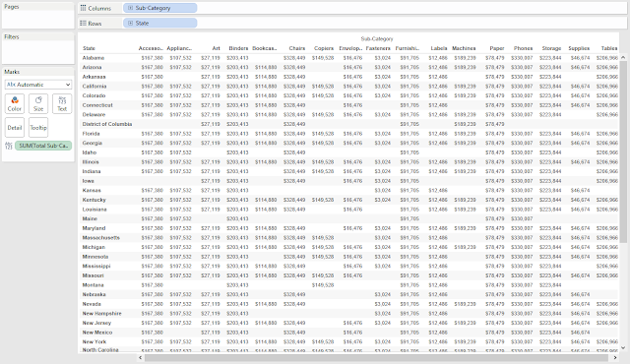Select the California row label
Screen dimensions: 630x364
click(94, 87)
